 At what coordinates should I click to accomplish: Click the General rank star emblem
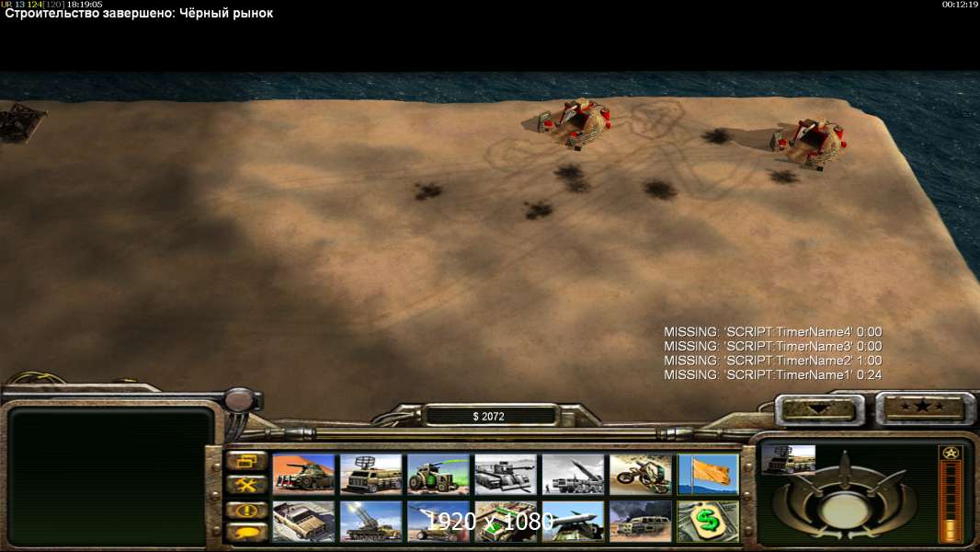point(951,453)
